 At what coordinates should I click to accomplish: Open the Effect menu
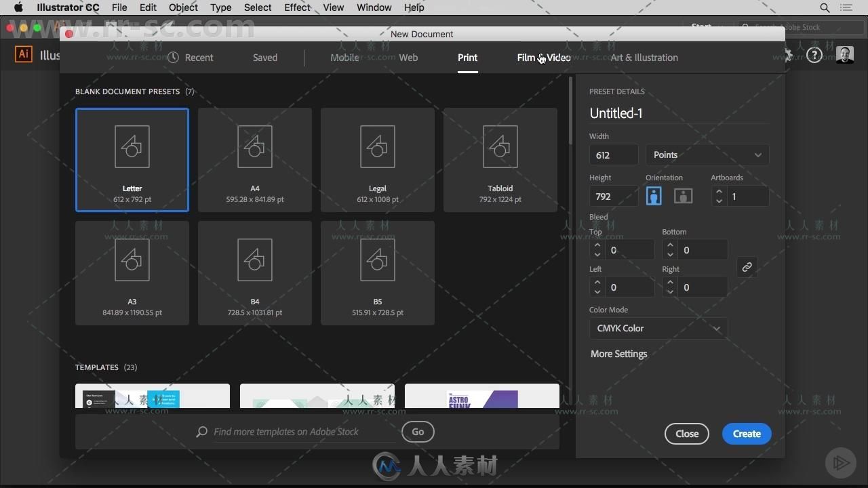tap(297, 7)
